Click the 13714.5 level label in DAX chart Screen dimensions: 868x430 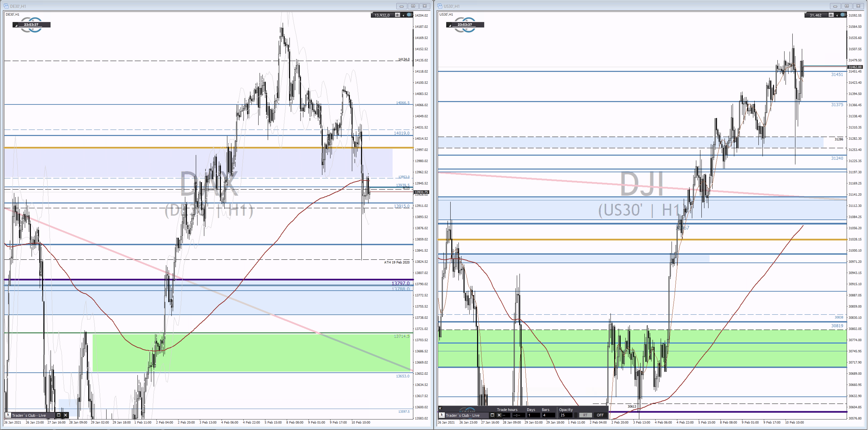coord(402,336)
